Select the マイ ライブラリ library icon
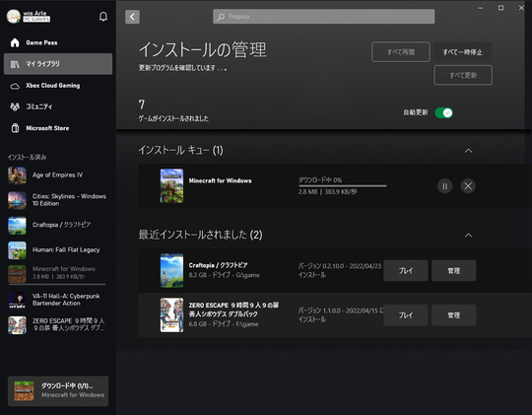The image size is (532, 415). coord(15,64)
